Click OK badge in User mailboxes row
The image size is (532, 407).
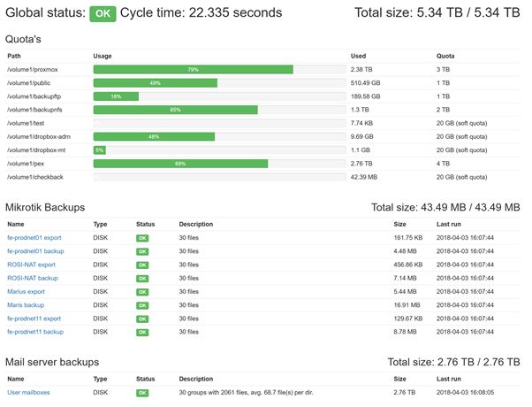(141, 391)
